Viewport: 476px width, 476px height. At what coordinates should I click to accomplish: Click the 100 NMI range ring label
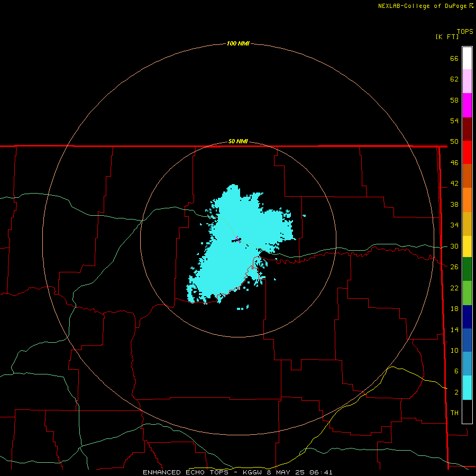(x=238, y=44)
